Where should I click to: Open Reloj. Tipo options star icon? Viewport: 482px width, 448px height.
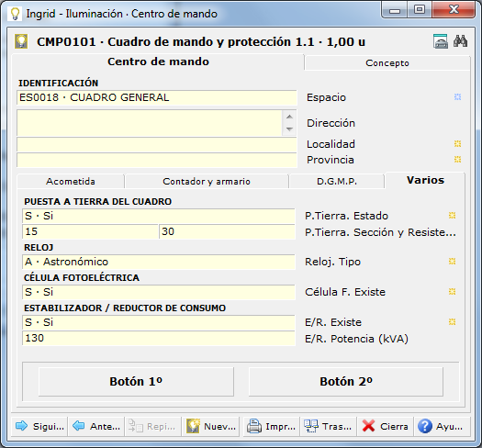point(452,262)
